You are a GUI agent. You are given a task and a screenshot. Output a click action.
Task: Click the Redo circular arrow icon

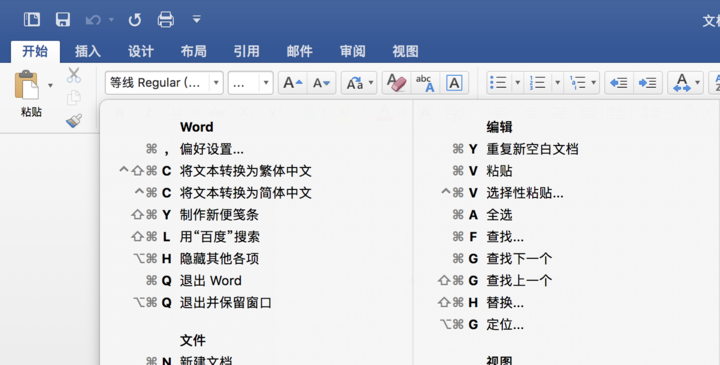pos(135,20)
